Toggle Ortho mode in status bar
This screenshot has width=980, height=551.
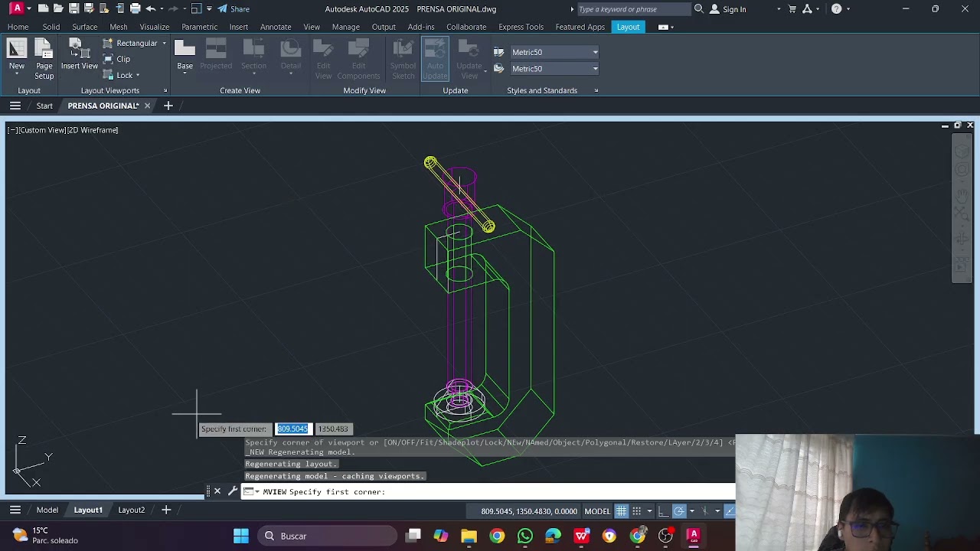pos(663,511)
